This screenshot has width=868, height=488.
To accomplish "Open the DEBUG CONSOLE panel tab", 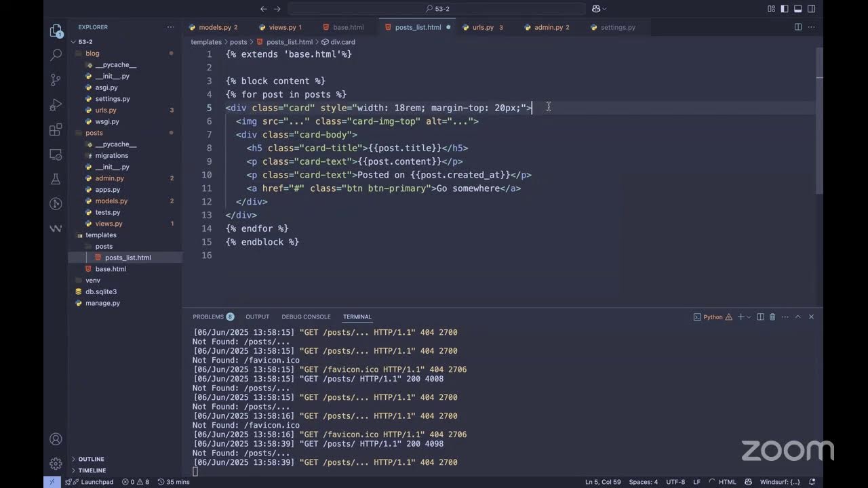I will pyautogui.click(x=306, y=317).
